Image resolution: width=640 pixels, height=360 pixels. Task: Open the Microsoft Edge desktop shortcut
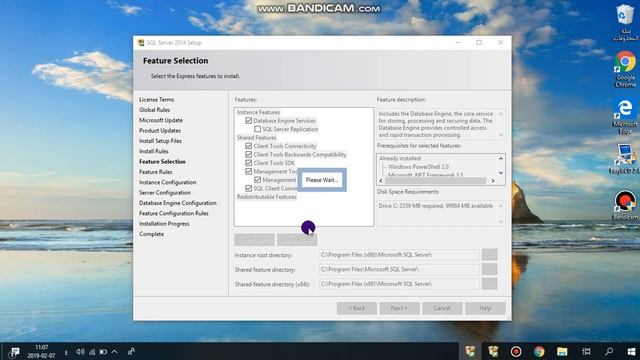(x=625, y=116)
